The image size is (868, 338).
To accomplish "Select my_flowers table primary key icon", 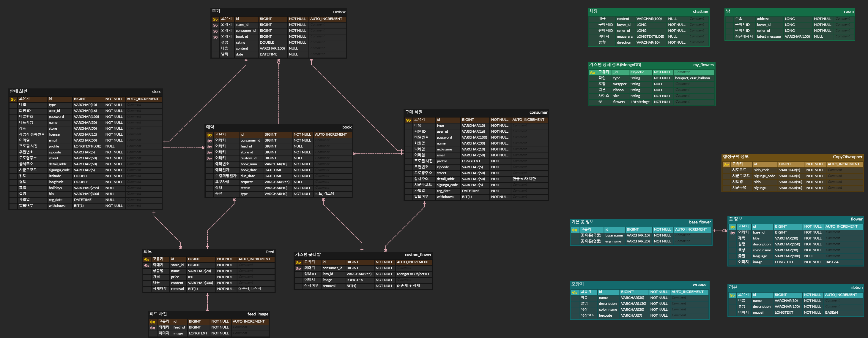I will (x=592, y=73).
